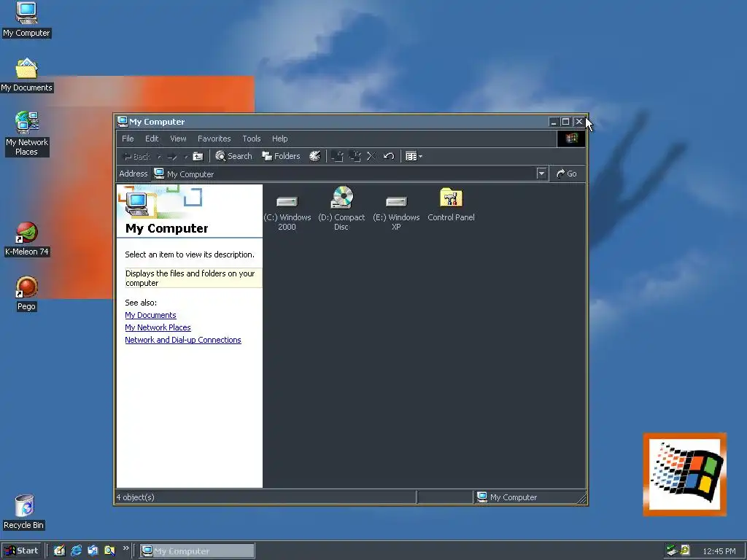Viewport: 747px width, 560px height.
Task: Open Network and Dial-up Connections link
Action: [183, 340]
